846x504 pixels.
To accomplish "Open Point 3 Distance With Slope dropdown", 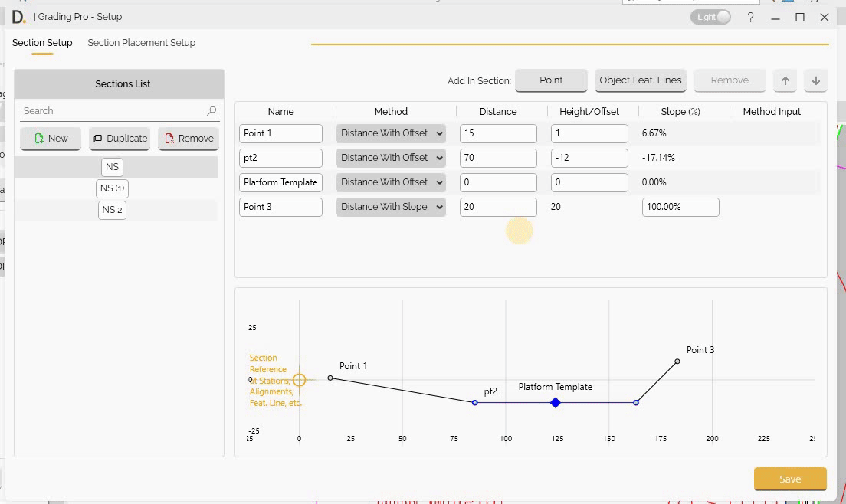I will point(391,207).
